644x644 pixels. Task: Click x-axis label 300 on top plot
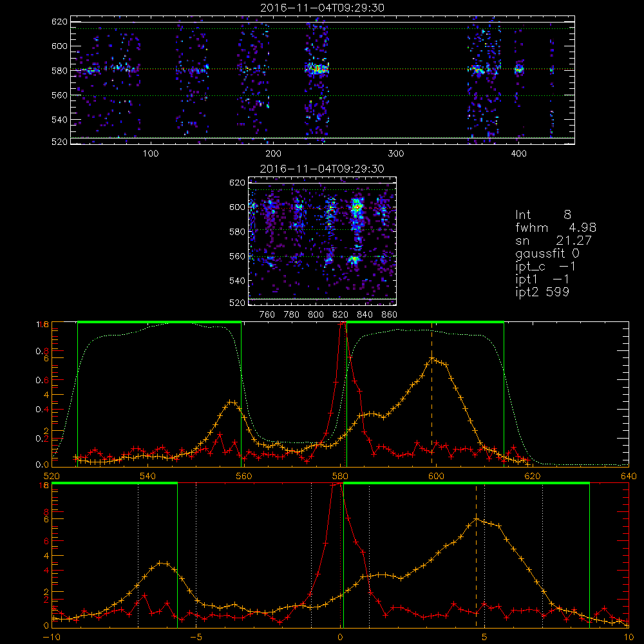click(x=396, y=154)
